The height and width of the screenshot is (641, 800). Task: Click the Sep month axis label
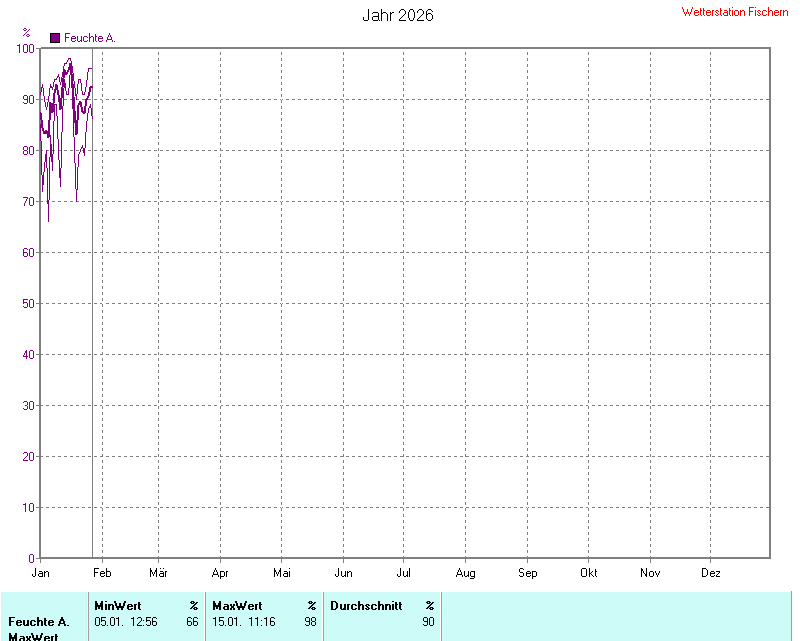click(527, 573)
